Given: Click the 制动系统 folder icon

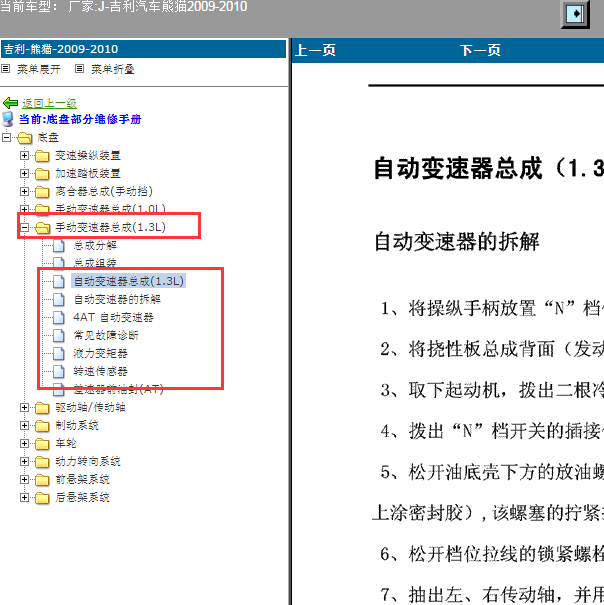Looking at the screenshot, I should 42,426.
